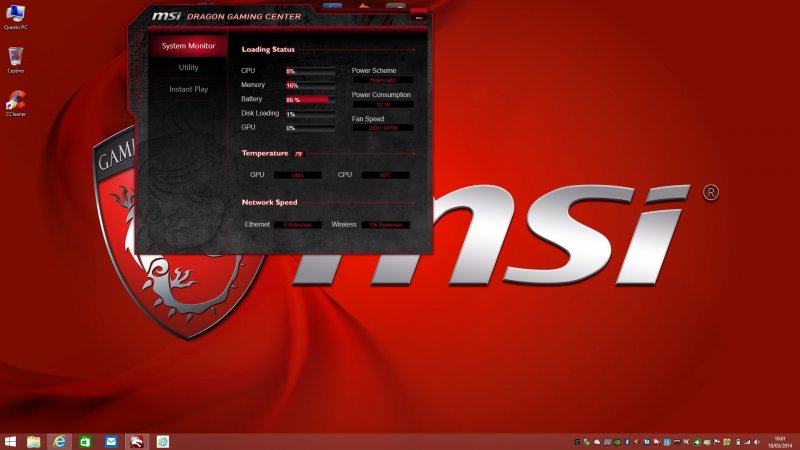Click the Dragon Gaming Center taskbar icon
Screen dimensions: 800x450
coord(136,442)
